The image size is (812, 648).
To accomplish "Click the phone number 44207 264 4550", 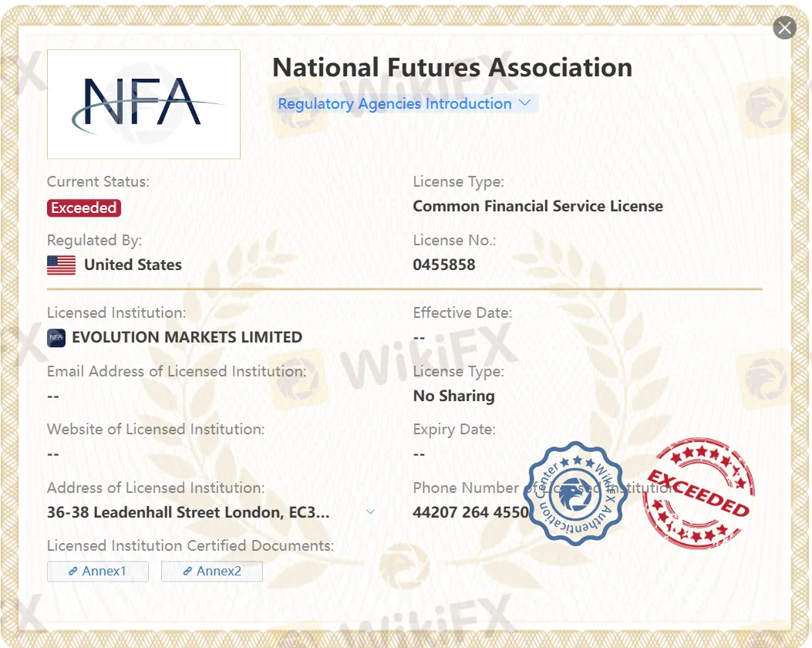I will tap(471, 511).
